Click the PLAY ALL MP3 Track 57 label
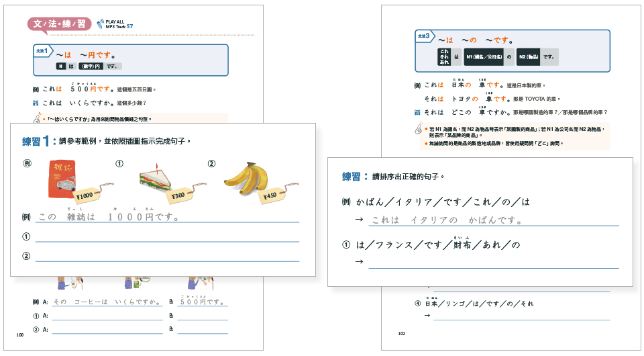The width and height of the screenshot is (644, 356). [x=119, y=24]
